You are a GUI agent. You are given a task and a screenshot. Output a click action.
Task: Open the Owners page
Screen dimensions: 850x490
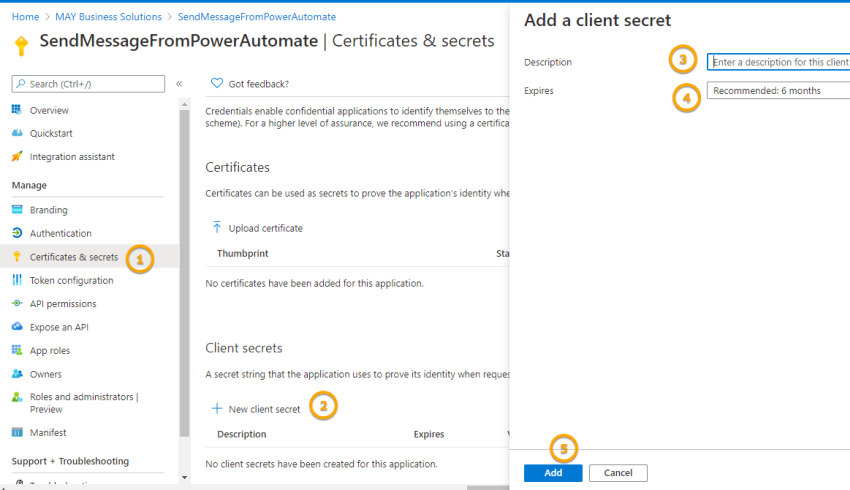[x=46, y=374]
